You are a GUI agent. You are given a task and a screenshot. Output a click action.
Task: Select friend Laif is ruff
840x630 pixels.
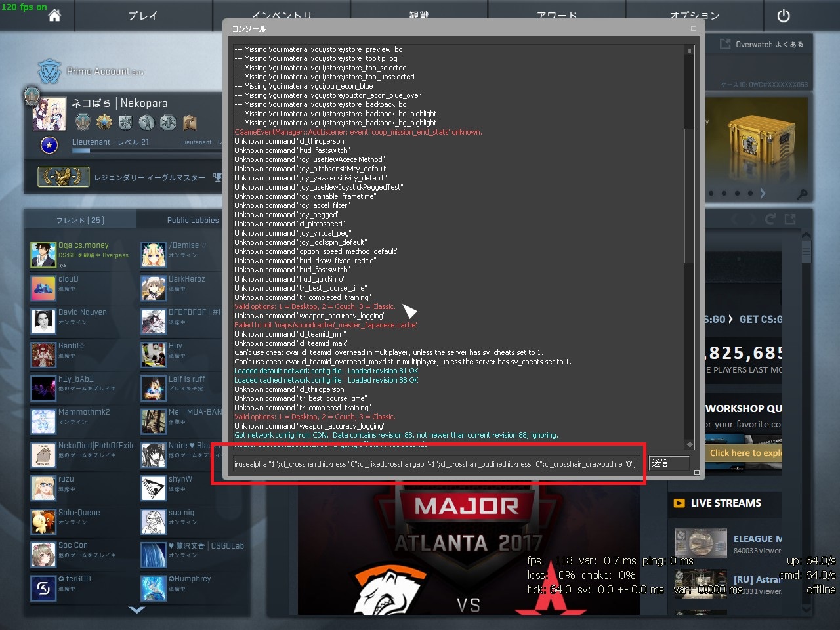(x=181, y=388)
